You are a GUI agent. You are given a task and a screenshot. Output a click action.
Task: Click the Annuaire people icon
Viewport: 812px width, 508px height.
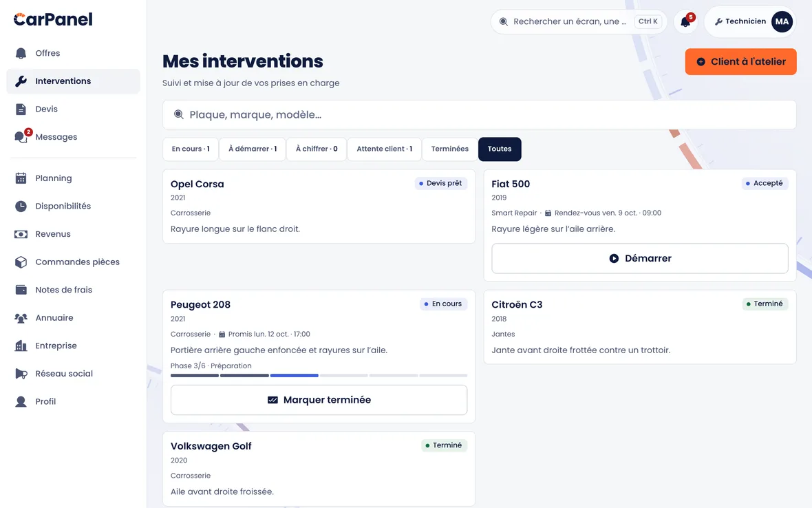point(21,318)
